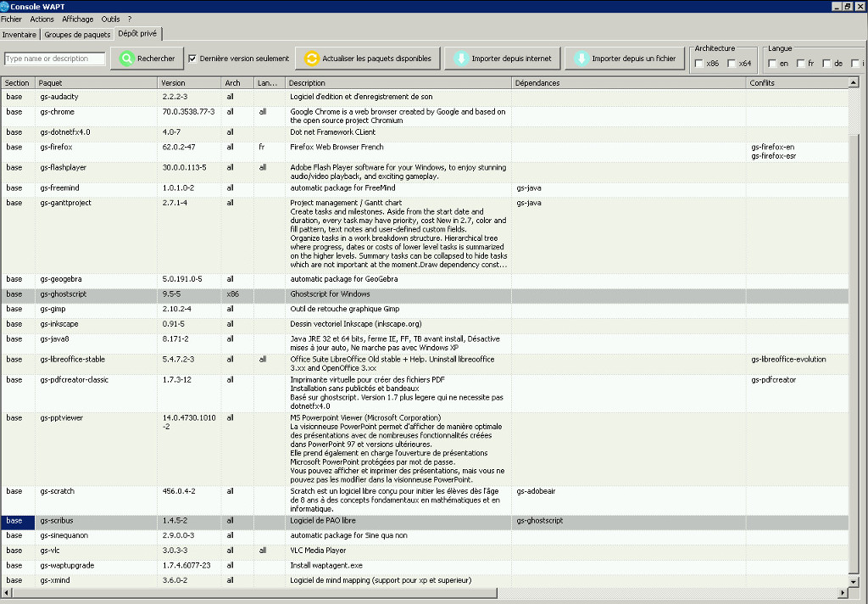Sort by the Dépendances column header
This screenshot has height=604, width=868.
click(629, 83)
